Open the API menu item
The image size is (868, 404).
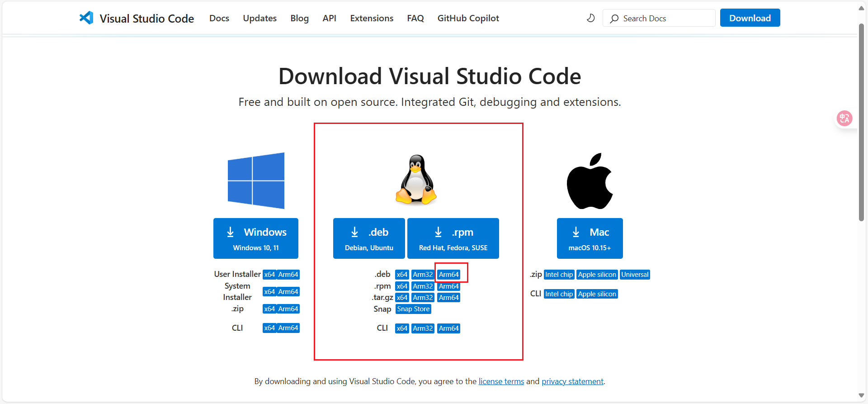329,18
